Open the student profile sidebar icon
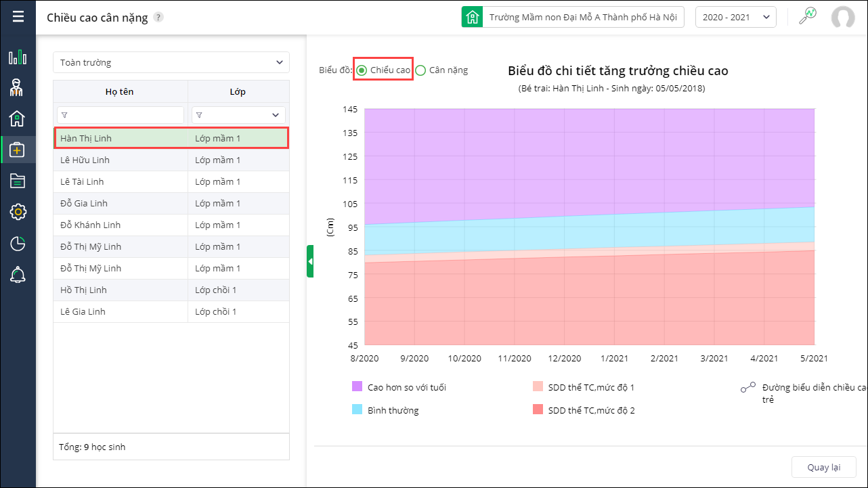The image size is (868, 488). click(x=18, y=87)
